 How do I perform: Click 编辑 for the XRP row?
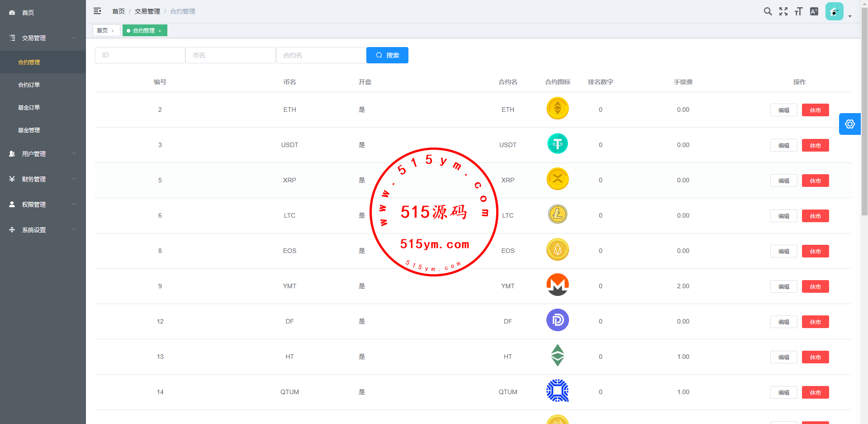pyautogui.click(x=783, y=181)
